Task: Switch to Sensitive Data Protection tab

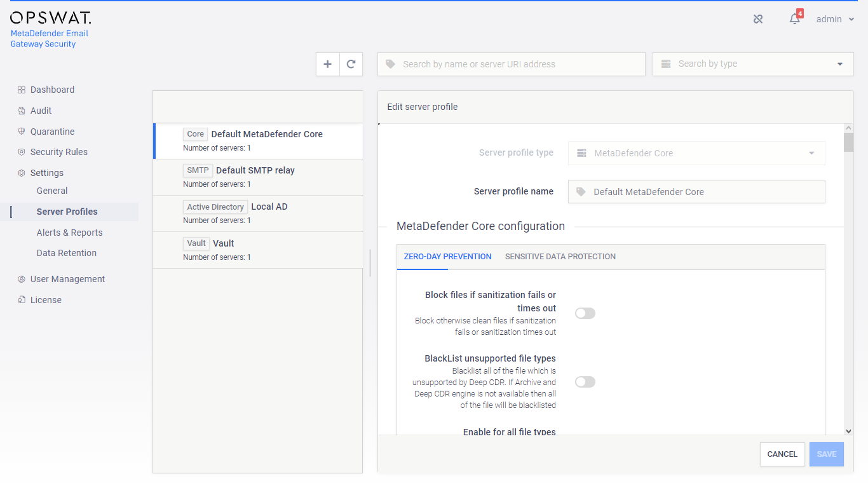Action: point(560,257)
